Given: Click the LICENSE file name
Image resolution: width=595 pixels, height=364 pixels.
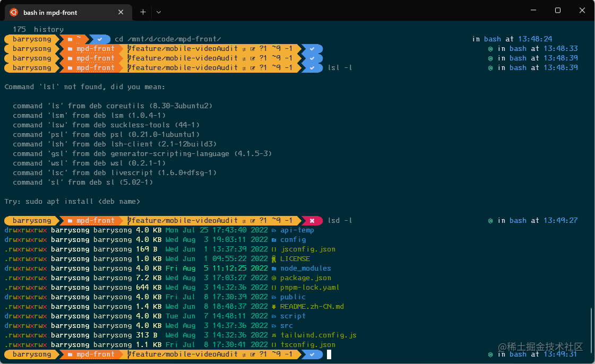Looking at the screenshot, I should pos(295,259).
